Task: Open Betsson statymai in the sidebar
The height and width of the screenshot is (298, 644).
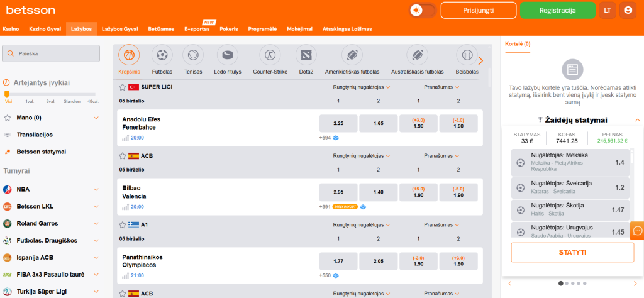Action: click(x=42, y=152)
